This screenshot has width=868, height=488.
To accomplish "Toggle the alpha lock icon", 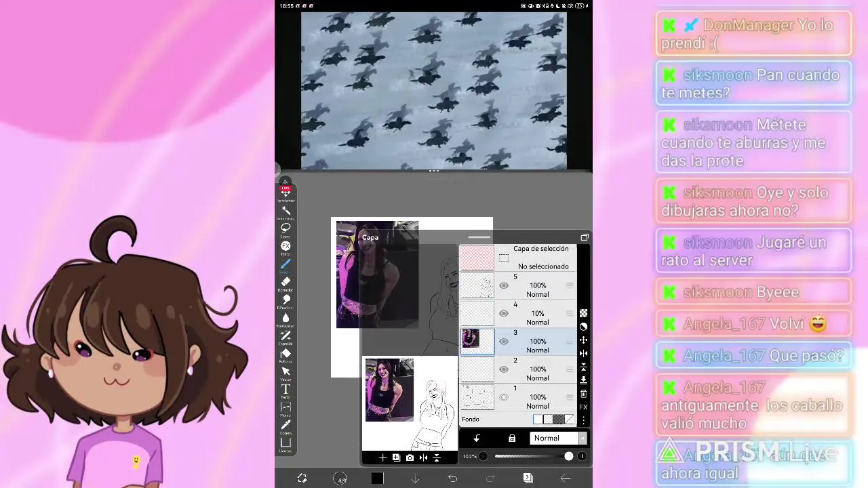I will (x=512, y=439).
